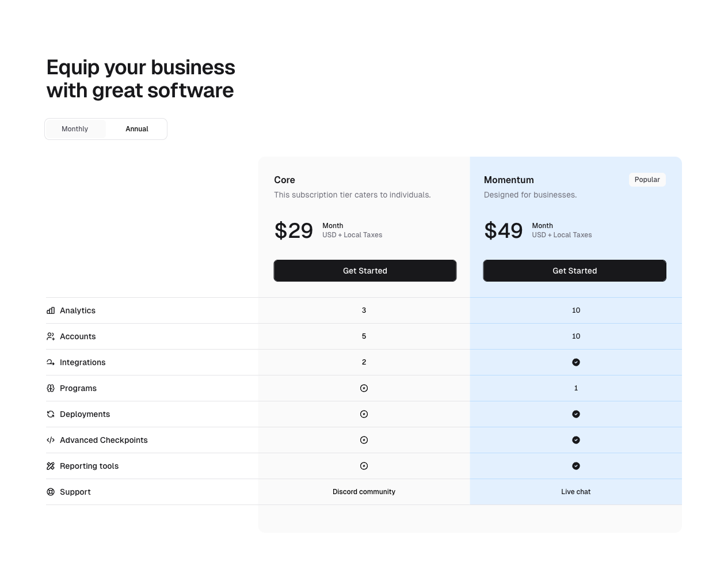The image size is (728, 588).
Task: Click the Live chat support cell
Action: (576, 492)
